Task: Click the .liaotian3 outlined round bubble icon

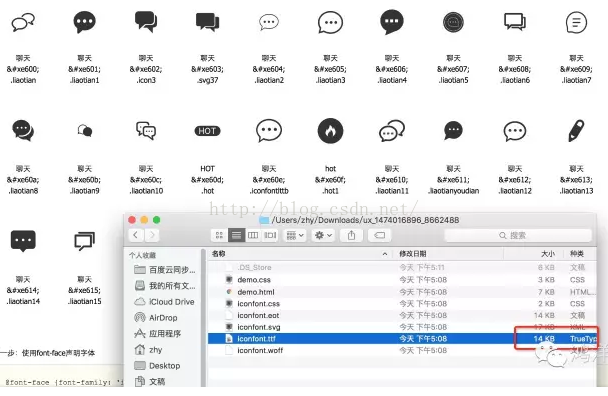Action: pos(330,22)
